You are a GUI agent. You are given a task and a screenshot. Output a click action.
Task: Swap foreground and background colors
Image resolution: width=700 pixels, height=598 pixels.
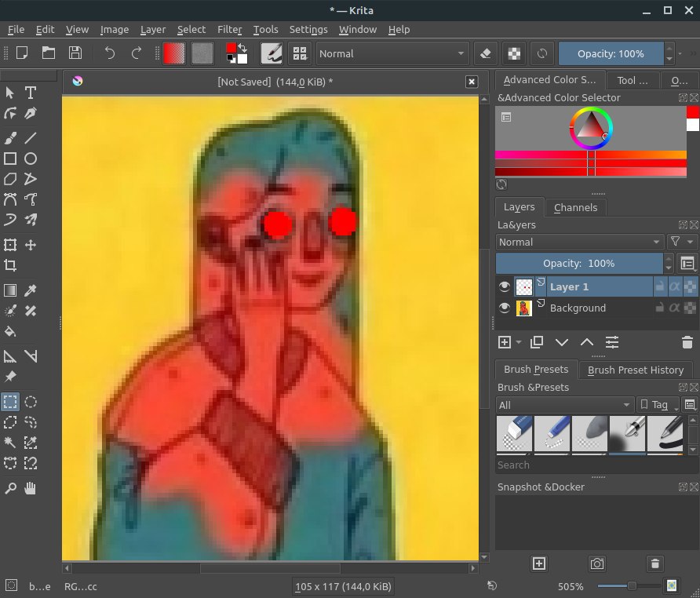[242, 47]
